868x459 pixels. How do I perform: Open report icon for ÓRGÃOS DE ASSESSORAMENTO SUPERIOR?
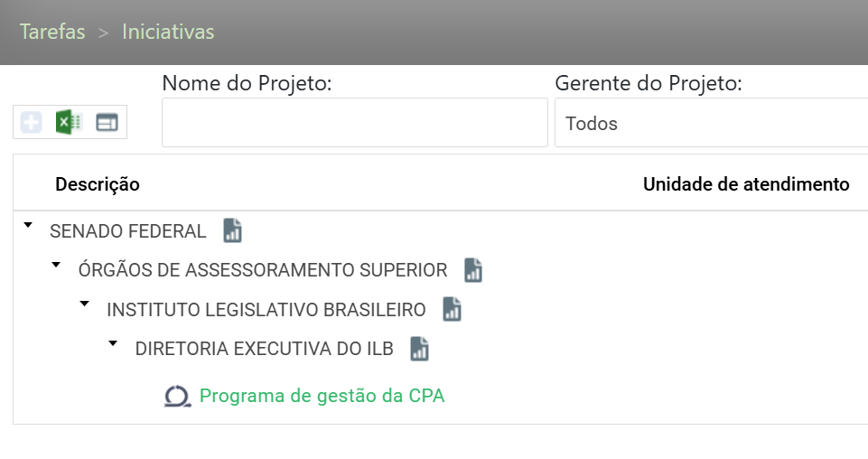[473, 269]
